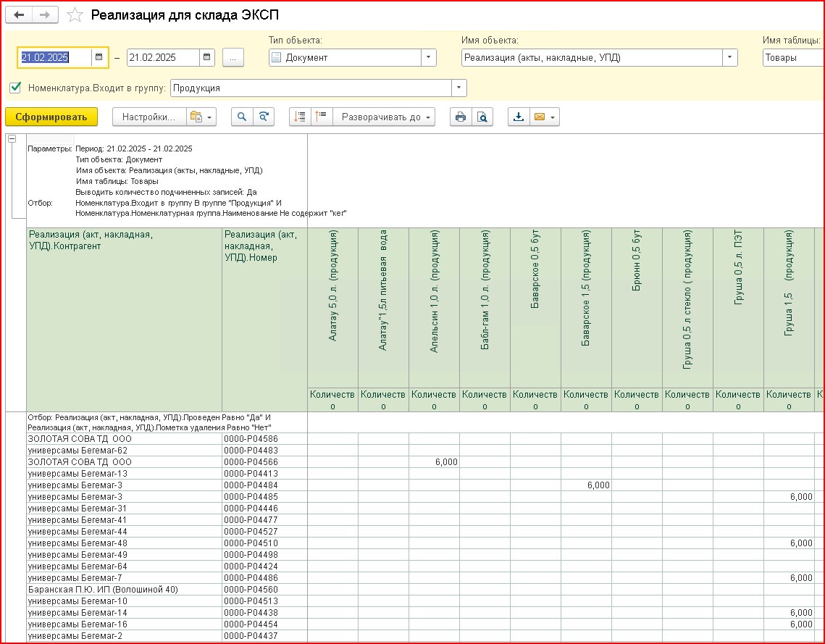This screenshot has width=825, height=644.
Task: Open the calendar for the end date
Action: click(x=206, y=57)
